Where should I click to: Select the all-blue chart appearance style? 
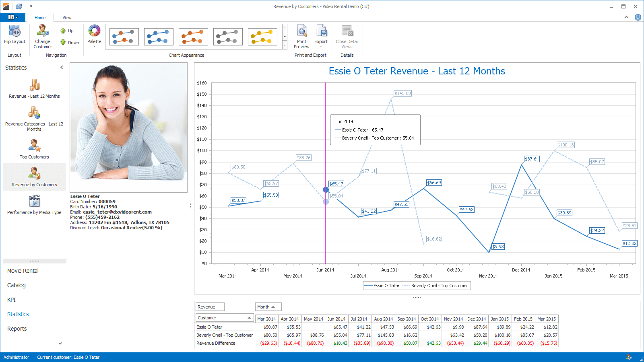coord(159,37)
